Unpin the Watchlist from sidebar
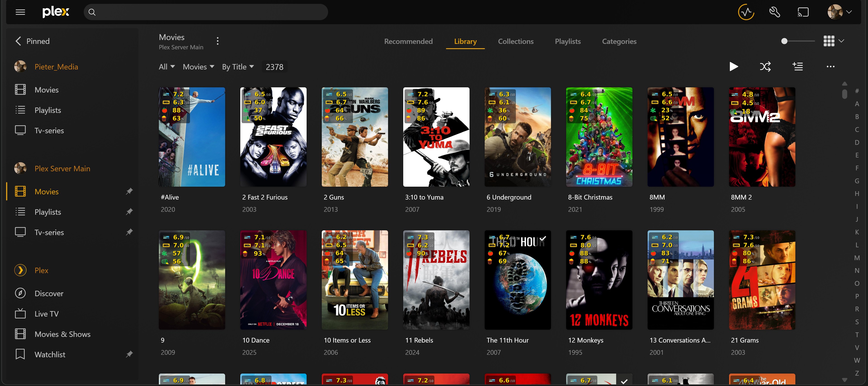The height and width of the screenshot is (386, 868). (x=129, y=354)
